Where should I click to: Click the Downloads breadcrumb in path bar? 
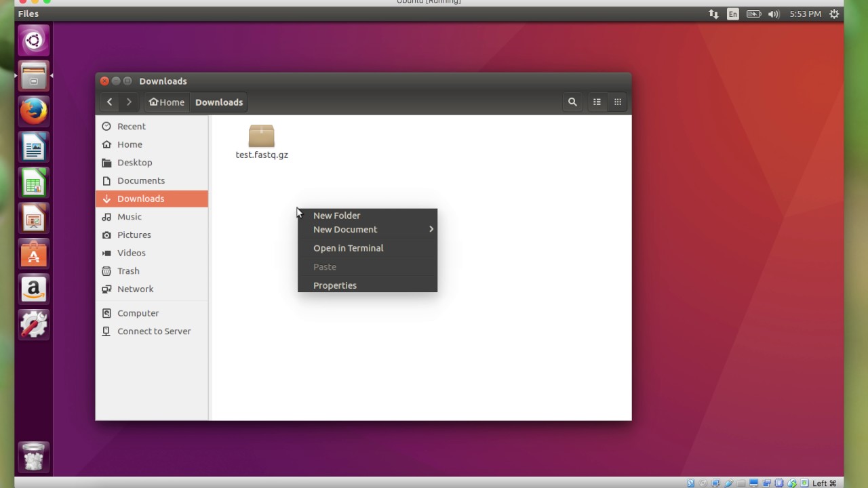(219, 102)
